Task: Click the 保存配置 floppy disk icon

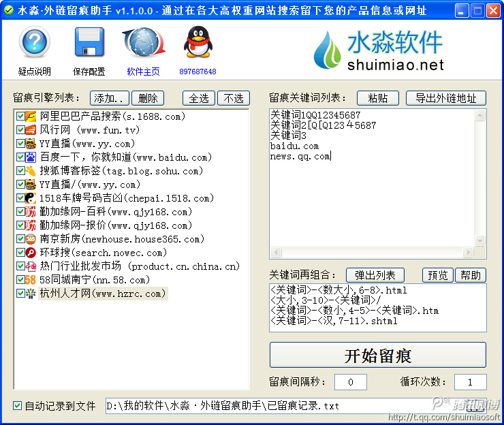Action: pyautogui.click(x=89, y=42)
